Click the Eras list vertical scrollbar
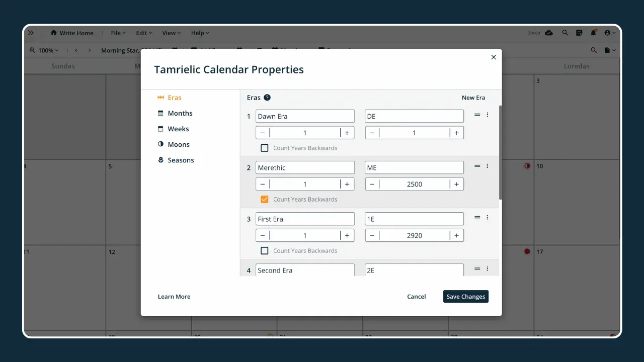This screenshot has height=362, width=644. tap(500, 151)
